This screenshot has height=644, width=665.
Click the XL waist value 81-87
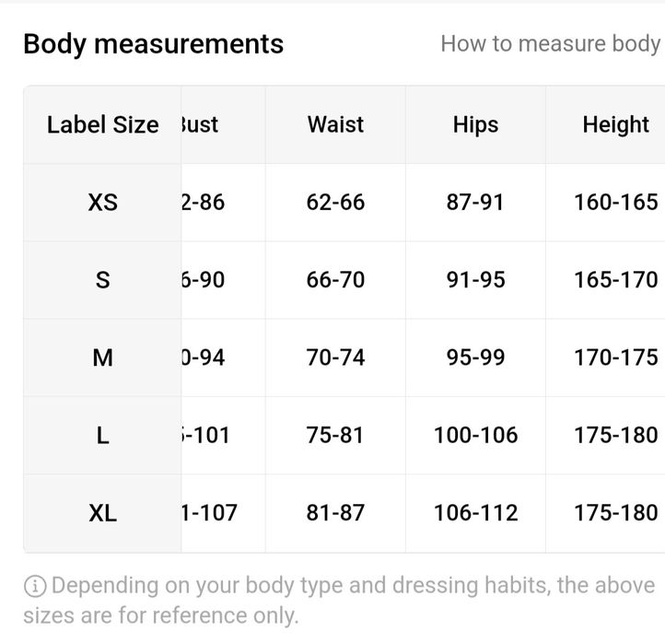coord(335,513)
